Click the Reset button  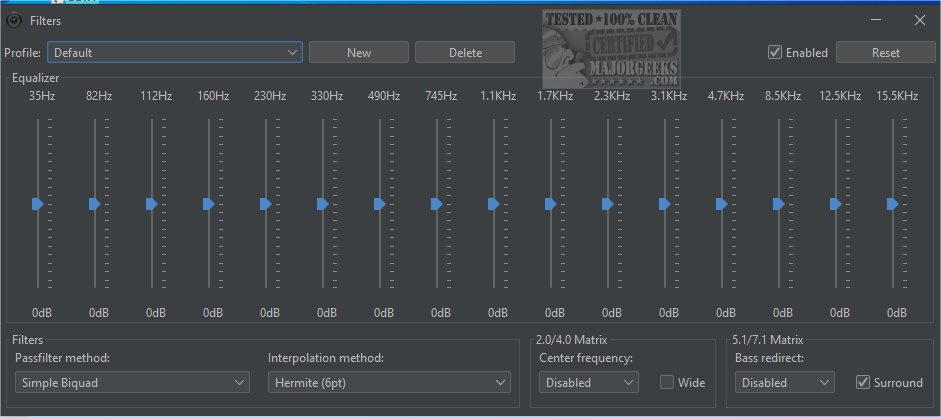click(x=886, y=52)
